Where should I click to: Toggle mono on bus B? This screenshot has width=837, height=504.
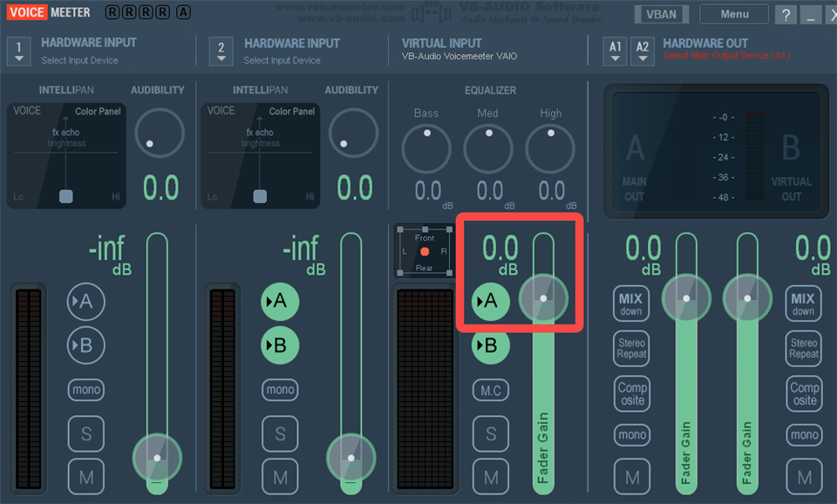[805, 434]
